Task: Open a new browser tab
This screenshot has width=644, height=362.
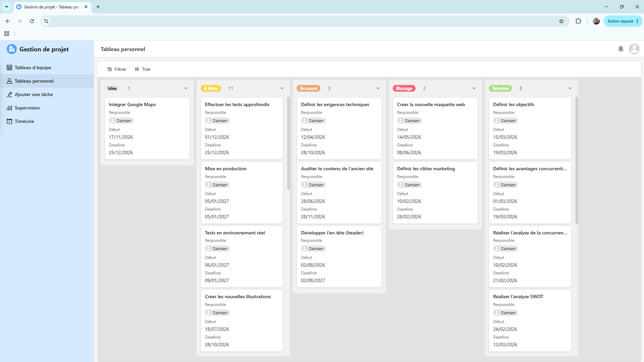Action: click(x=98, y=7)
